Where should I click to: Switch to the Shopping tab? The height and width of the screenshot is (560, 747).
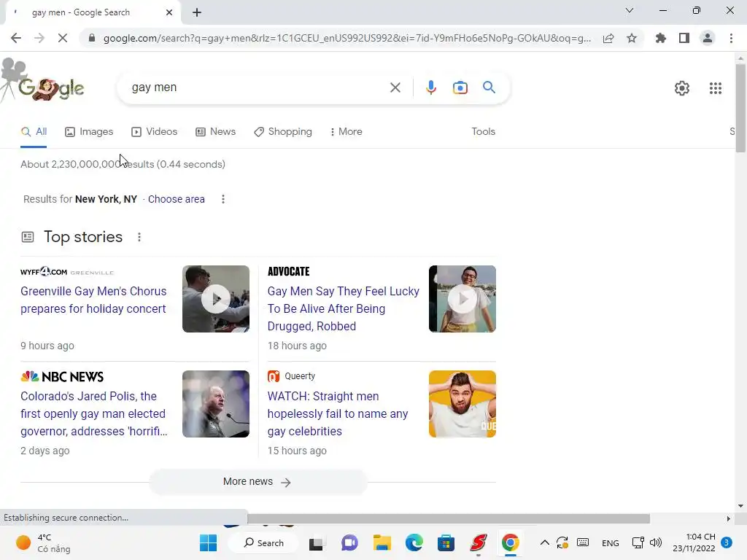(283, 132)
